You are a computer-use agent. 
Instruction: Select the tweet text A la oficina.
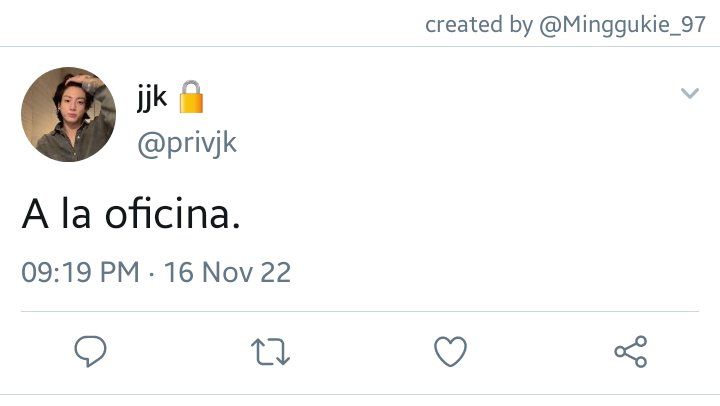[x=131, y=214]
